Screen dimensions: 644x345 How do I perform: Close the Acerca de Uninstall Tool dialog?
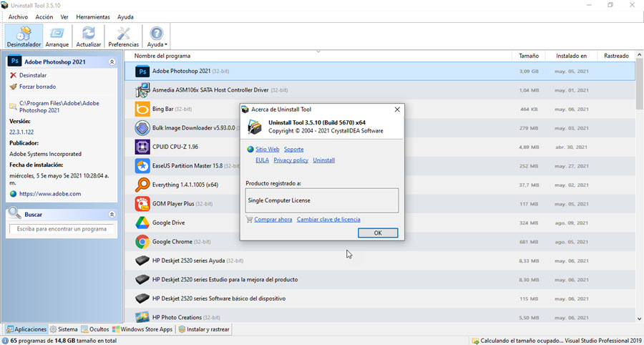pos(396,110)
